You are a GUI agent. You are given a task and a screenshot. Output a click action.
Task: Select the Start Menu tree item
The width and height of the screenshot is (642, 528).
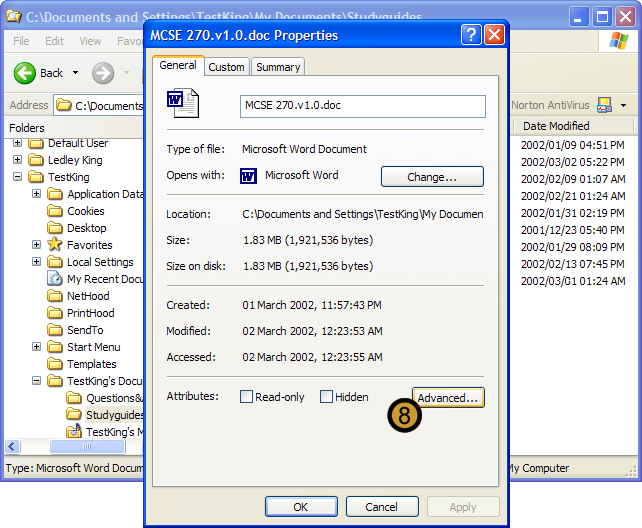(x=94, y=347)
